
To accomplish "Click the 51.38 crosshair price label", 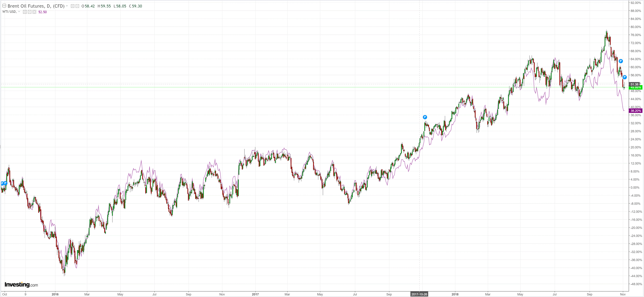I will pos(634,84).
